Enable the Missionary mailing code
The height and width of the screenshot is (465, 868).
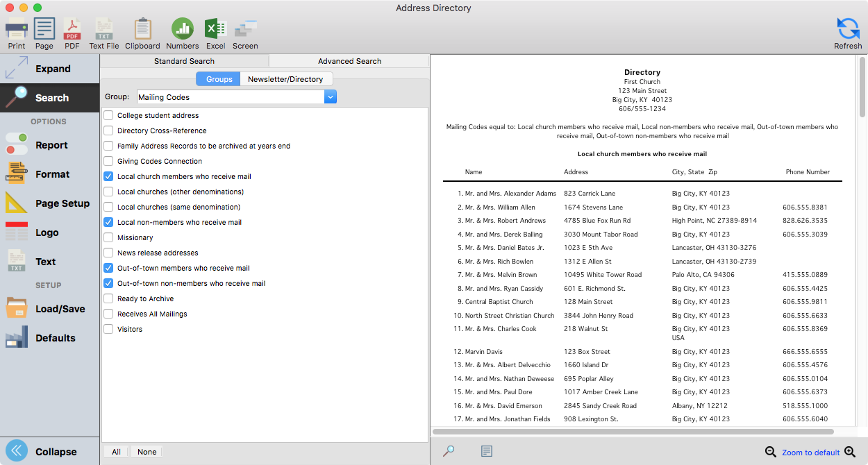click(108, 237)
